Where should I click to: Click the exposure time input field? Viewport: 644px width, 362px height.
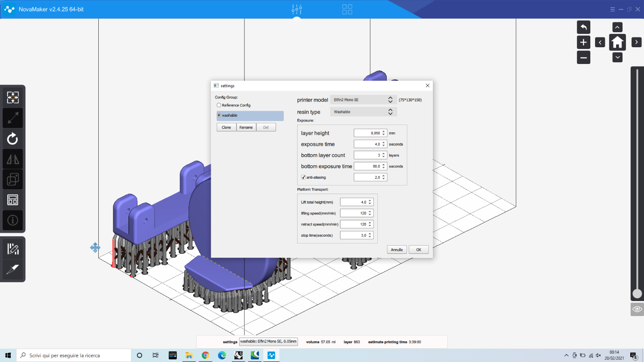coord(368,144)
